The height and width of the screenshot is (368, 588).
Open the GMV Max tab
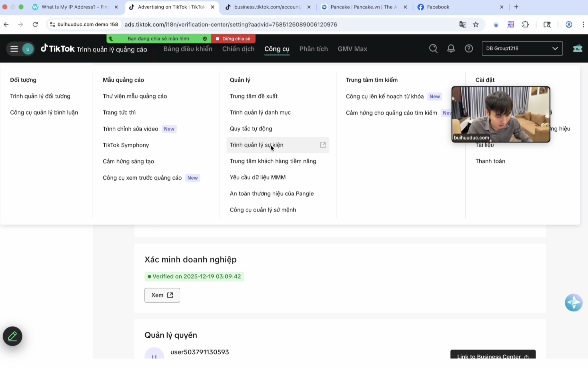click(352, 49)
